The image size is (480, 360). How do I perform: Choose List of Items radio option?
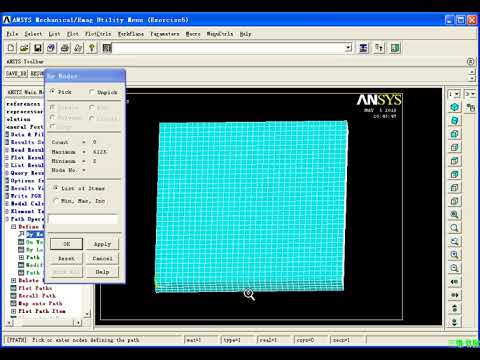point(56,188)
